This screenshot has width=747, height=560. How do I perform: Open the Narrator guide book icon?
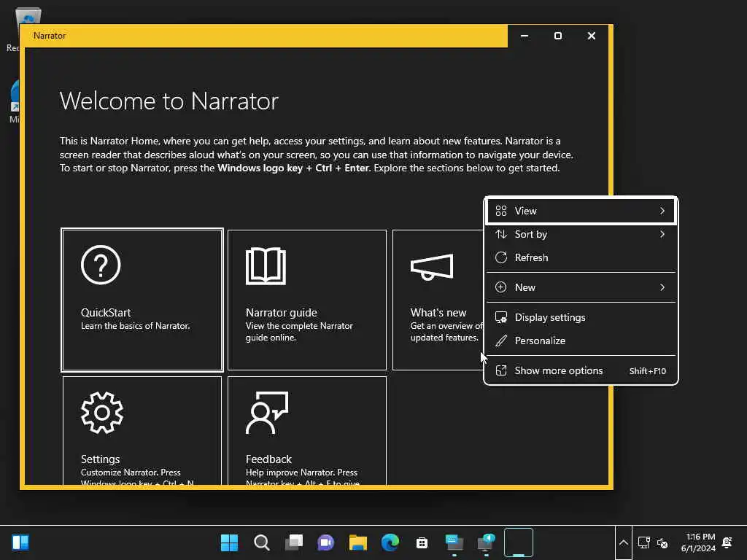point(266,265)
